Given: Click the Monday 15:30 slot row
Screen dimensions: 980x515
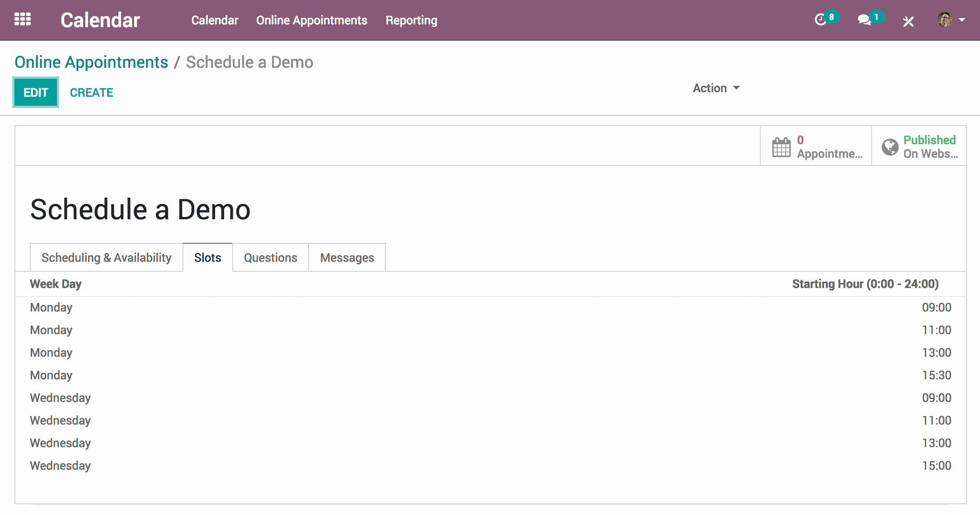Looking at the screenshot, I should 489,375.
